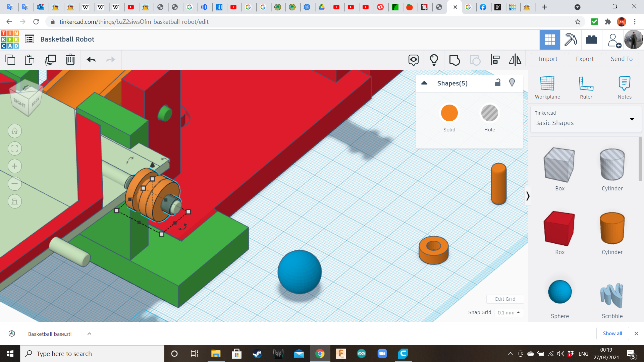Collapse the Shapes(5) inspector panel
This screenshot has width=644, height=362.
pyautogui.click(x=424, y=83)
